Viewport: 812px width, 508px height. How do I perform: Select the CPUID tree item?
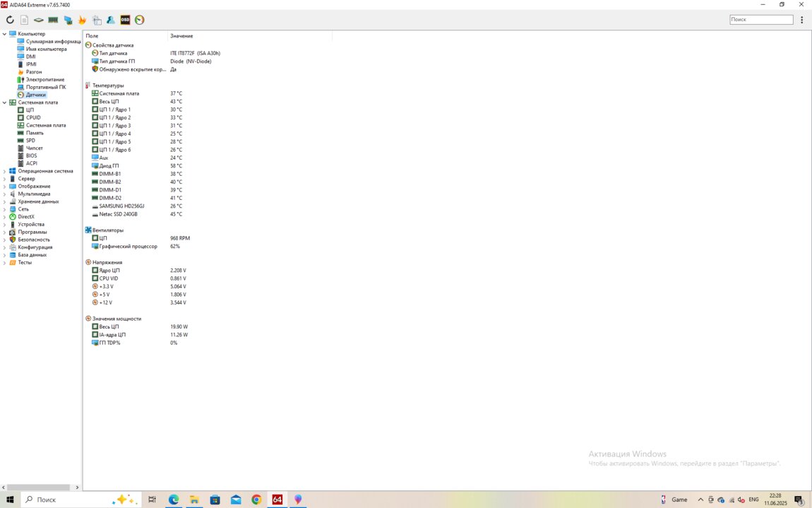click(x=33, y=117)
